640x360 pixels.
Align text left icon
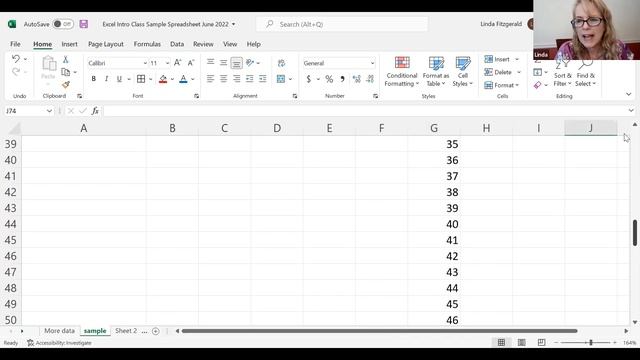point(210,79)
